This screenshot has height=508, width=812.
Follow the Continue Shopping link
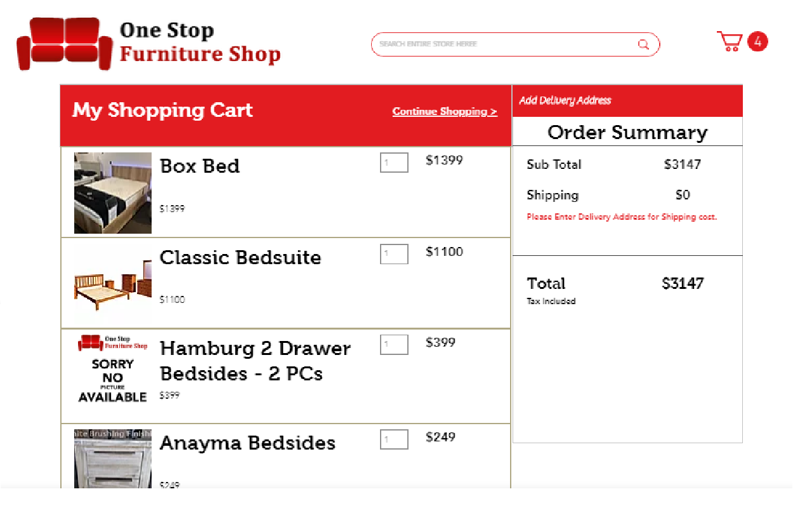pos(445,112)
